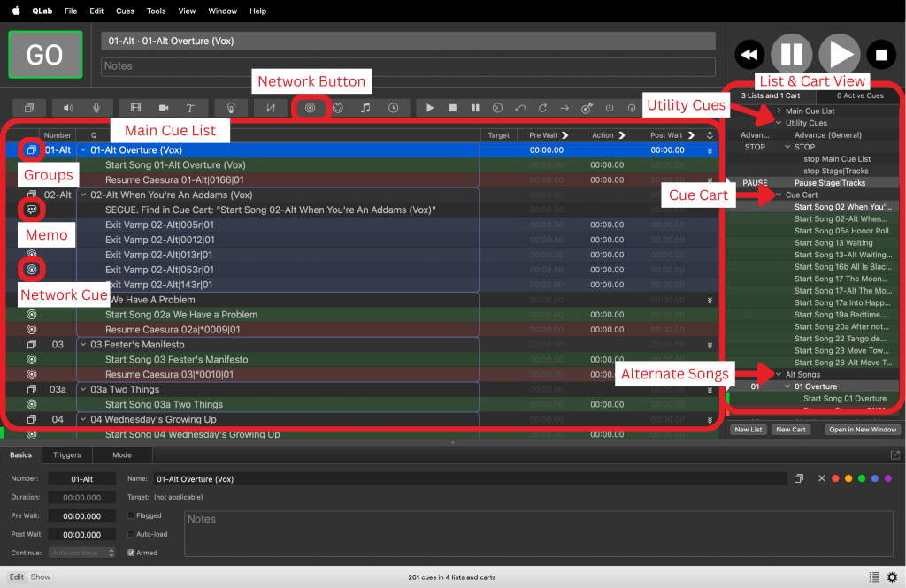The width and height of the screenshot is (906, 588).
Task: Open the Cues menu
Action: coord(125,11)
